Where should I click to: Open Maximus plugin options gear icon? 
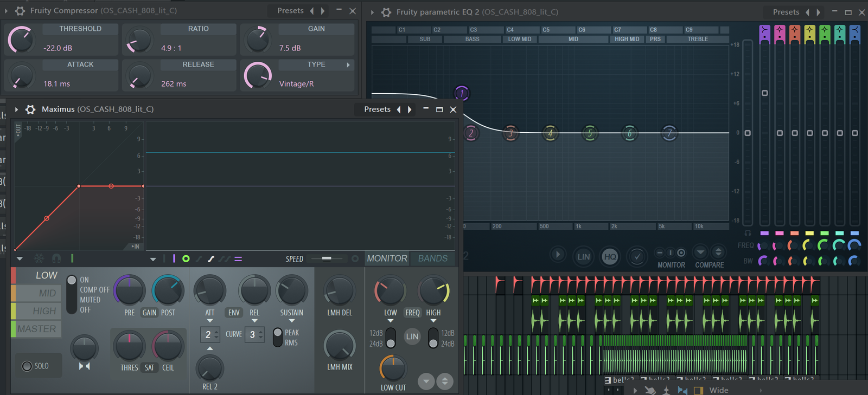pos(31,109)
